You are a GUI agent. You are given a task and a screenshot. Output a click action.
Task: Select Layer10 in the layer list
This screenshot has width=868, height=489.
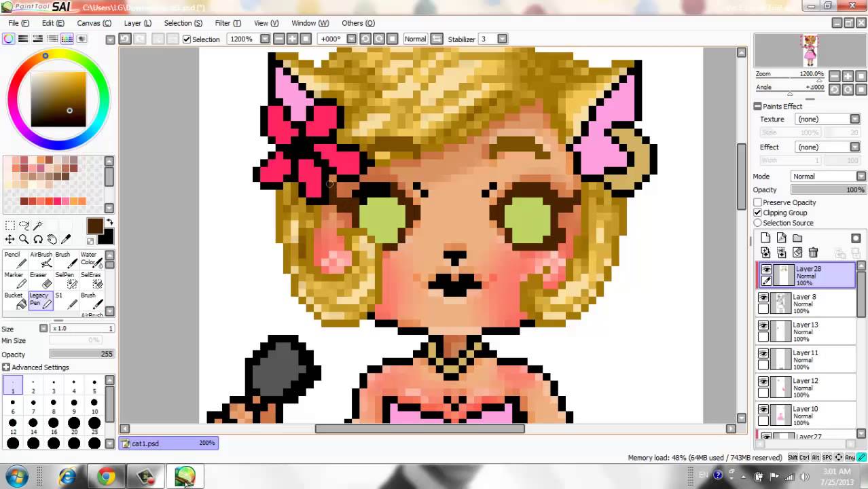pyautogui.click(x=807, y=415)
